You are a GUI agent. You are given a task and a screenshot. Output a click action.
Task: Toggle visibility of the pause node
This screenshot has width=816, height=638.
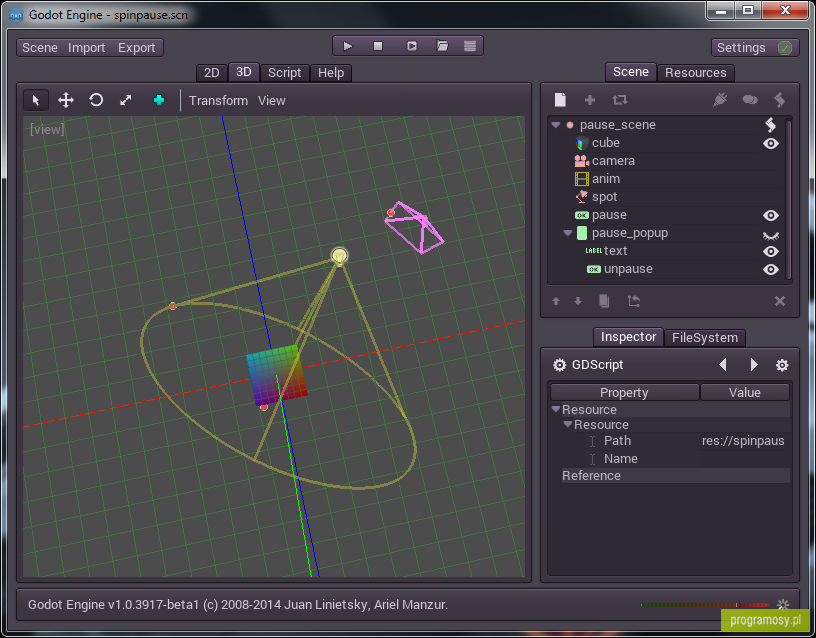pyautogui.click(x=771, y=215)
